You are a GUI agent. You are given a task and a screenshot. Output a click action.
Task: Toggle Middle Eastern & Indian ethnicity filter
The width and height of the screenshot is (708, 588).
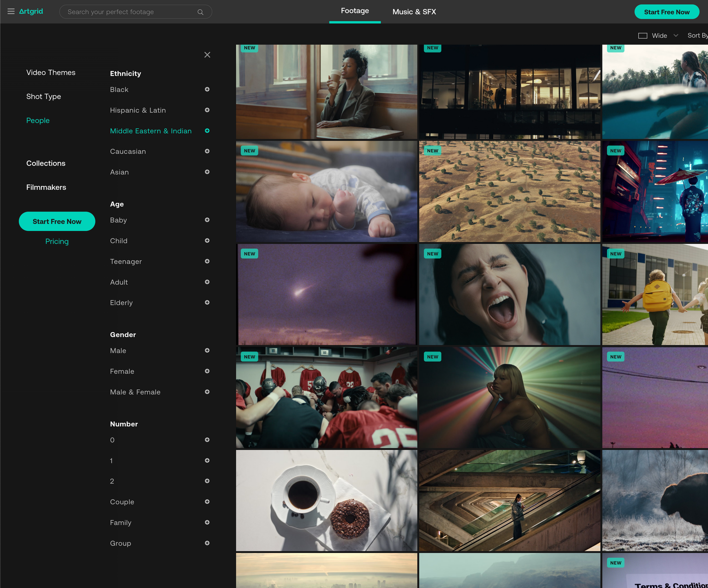click(x=207, y=131)
